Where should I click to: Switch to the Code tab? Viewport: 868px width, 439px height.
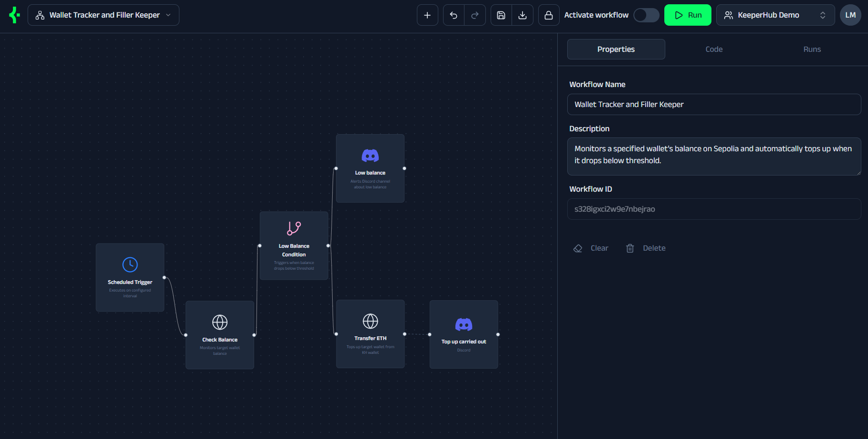[714, 49]
